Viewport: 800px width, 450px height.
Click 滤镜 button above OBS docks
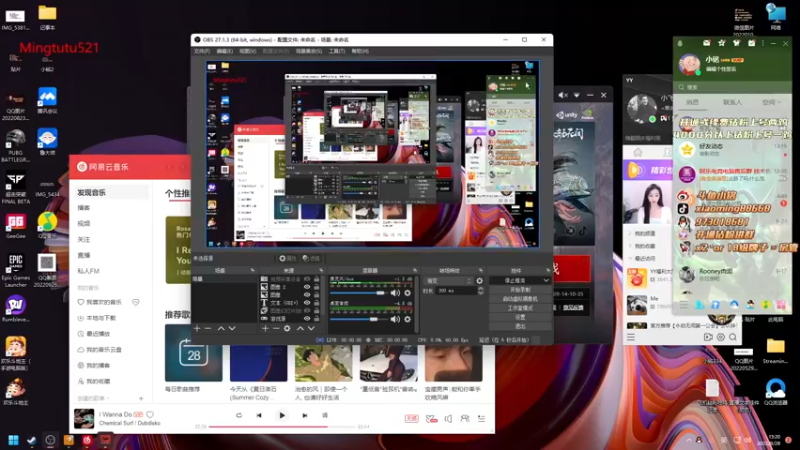(x=311, y=259)
